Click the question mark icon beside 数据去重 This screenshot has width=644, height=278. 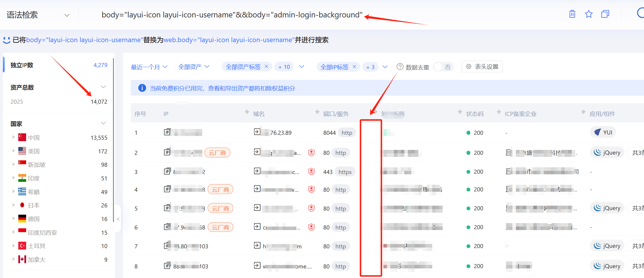pyautogui.click(x=400, y=67)
